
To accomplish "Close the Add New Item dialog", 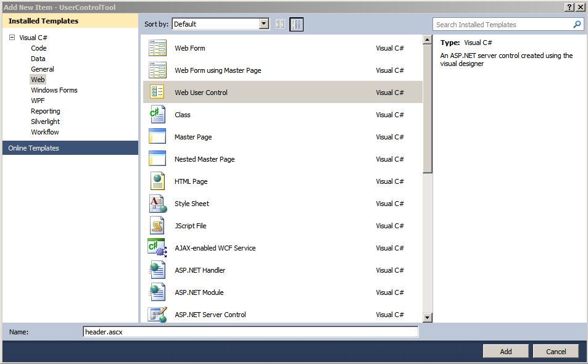I will [x=580, y=7].
